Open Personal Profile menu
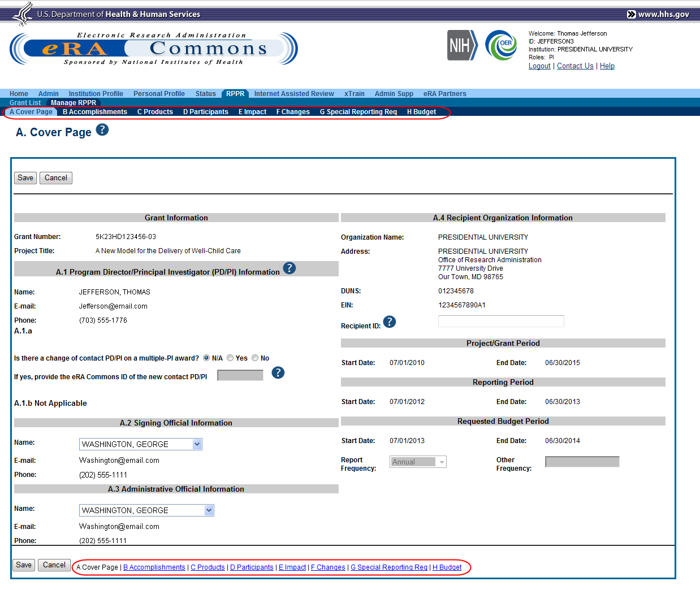 [x=159, y=94]
